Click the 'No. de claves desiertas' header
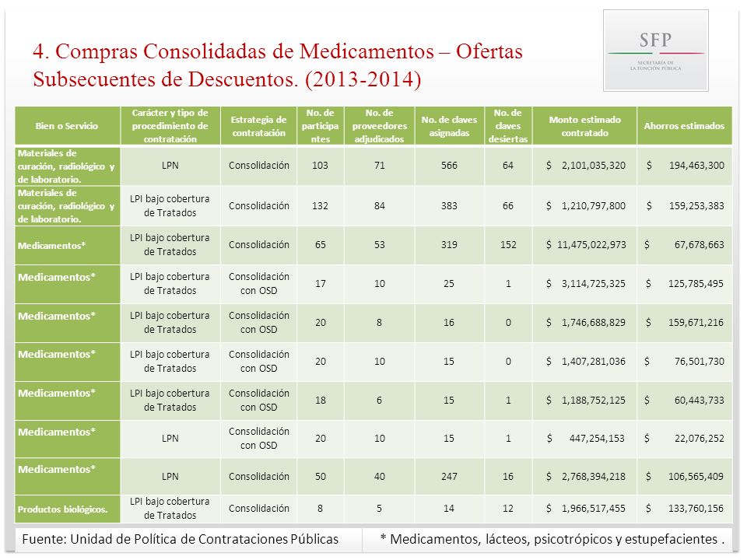Viewport: 747px width, 560px height. pos(508,126)
